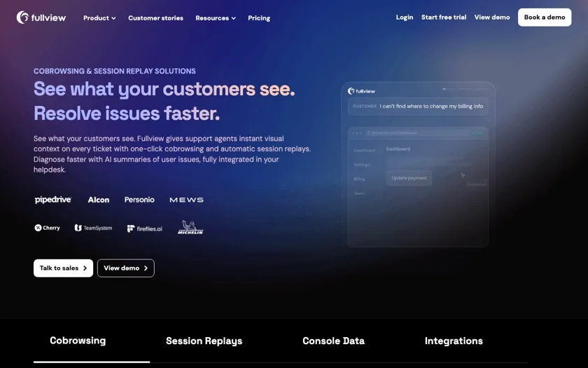The height and width of the screenshot is (368, 588).
Task: Click the Michelin logo
Action: [x=190, y=227]
